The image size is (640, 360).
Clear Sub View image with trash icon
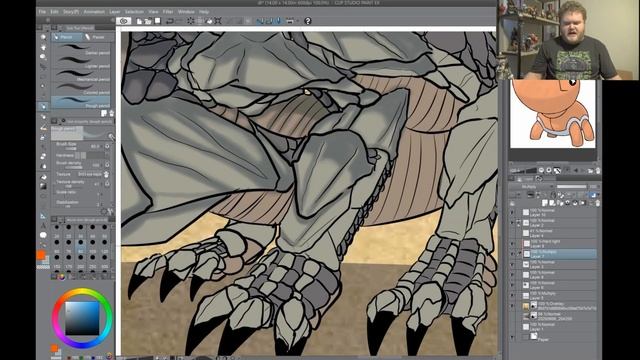(x=598, y=171)
